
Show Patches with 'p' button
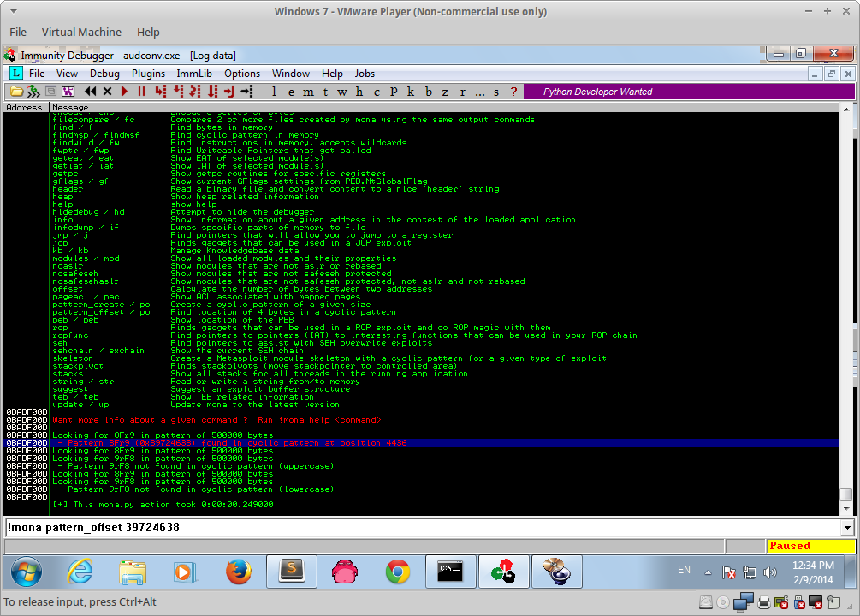(394, 92)
